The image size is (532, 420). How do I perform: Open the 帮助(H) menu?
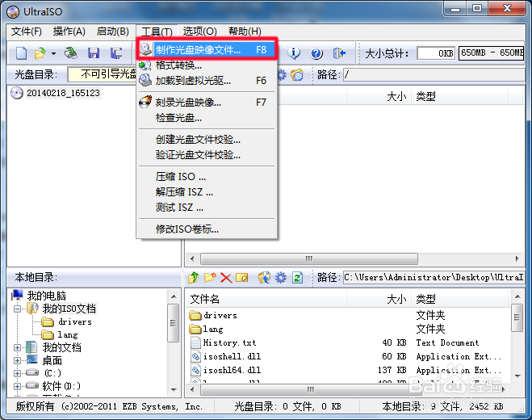point(245,31)
